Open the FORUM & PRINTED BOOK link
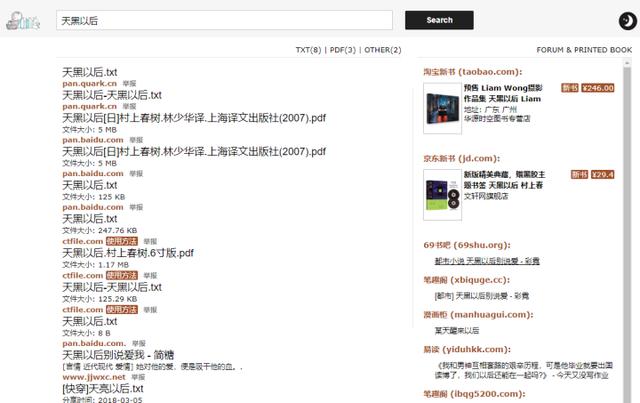 (x=584, y=50)
